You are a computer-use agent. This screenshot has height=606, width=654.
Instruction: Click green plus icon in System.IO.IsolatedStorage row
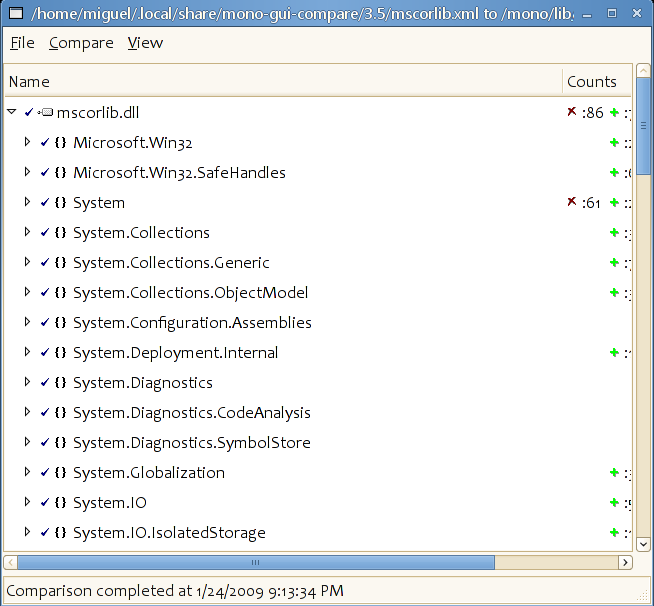coord(614,533)
